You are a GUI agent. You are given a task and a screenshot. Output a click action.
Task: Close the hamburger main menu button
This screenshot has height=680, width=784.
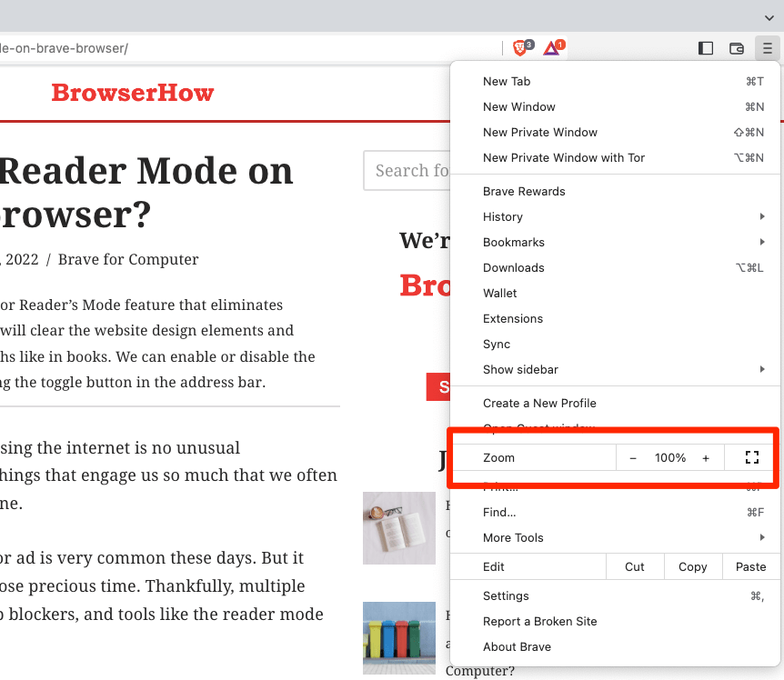click(x=768, y=48)
